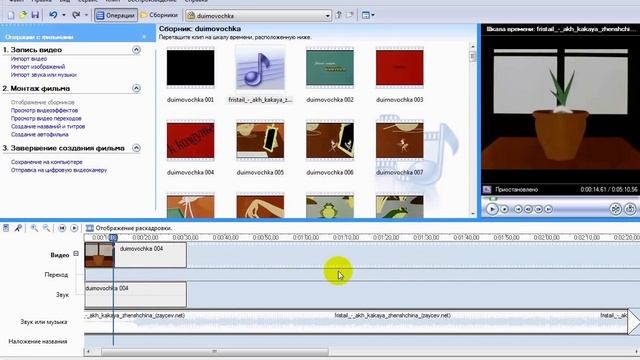Screen dimensions: 640x360
Task: Collapse the Завершение создания фильма section
Action: (136, 148)
